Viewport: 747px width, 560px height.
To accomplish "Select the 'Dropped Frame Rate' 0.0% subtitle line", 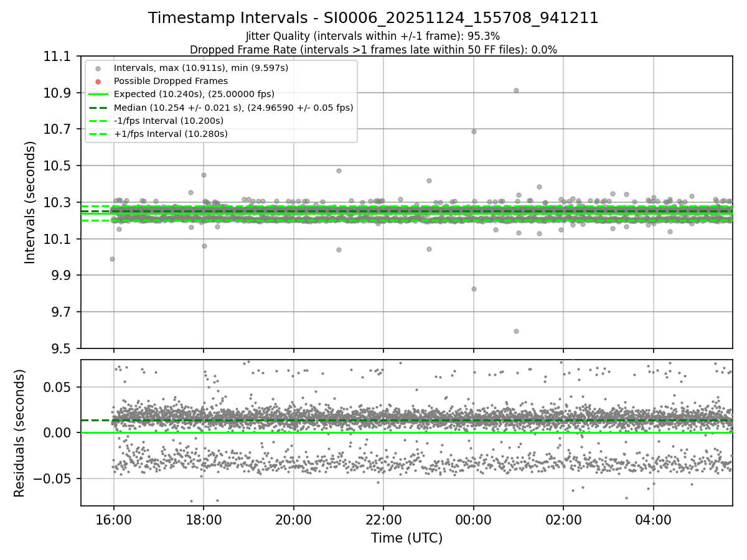I will point(374,50).
